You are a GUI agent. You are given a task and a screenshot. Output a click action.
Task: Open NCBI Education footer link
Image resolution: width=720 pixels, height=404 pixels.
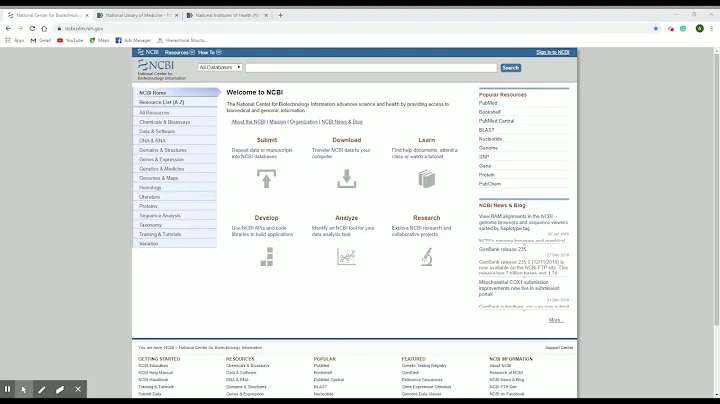point(153,365)
